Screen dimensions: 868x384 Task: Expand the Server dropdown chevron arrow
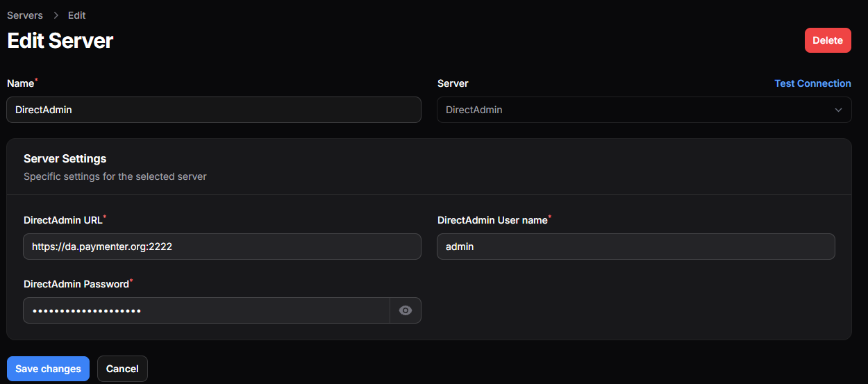(x=838, y=110)
